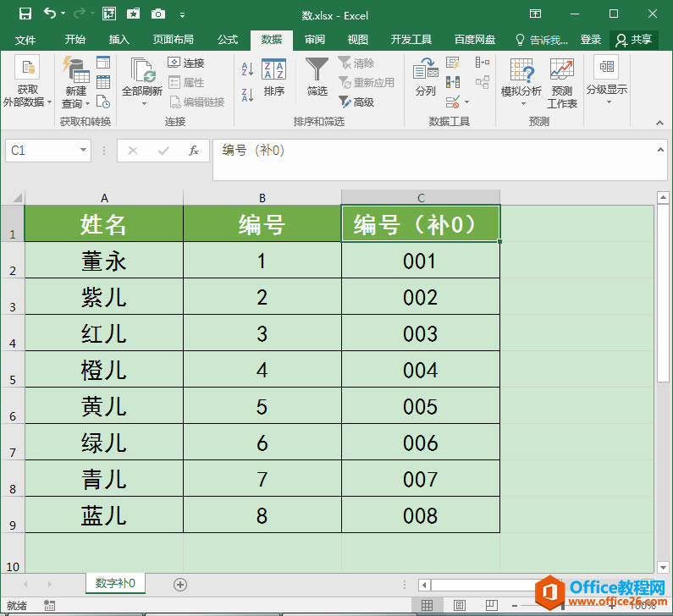The width and height of the screenshot is (673, 616).
Task: Click the Undo arrow icon
Action: click(50, 14)
